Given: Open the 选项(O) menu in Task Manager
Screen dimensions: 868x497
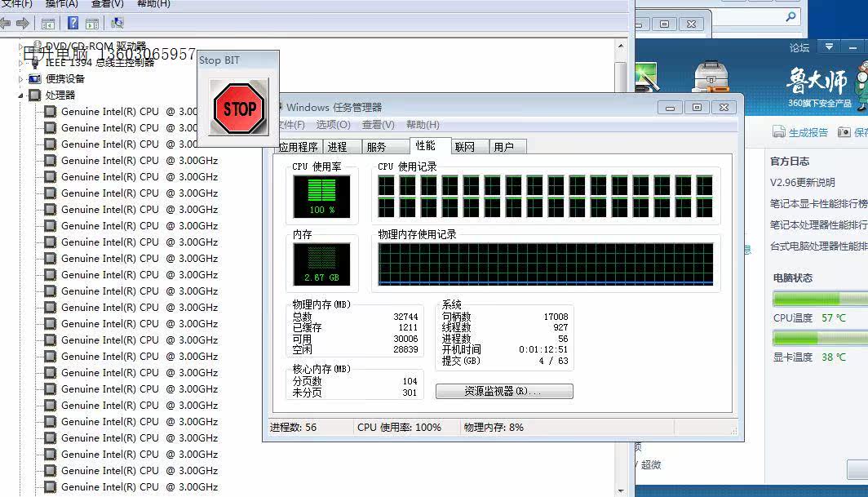Looking at the screenshot, I should point(333,125).
